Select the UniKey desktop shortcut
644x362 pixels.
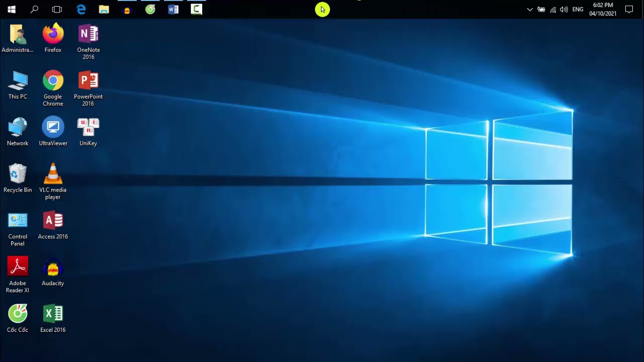pos(89,132)
